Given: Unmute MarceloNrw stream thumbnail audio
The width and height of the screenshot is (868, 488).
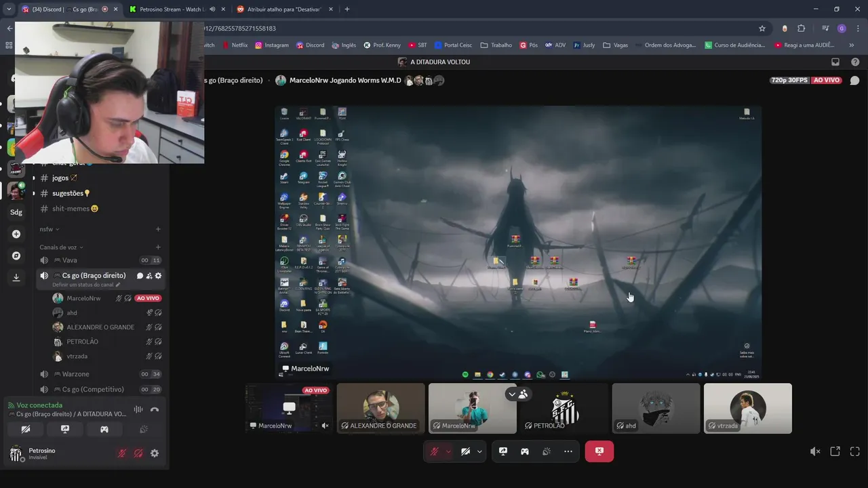Looking at the screenshot, I should pos(325,426).
